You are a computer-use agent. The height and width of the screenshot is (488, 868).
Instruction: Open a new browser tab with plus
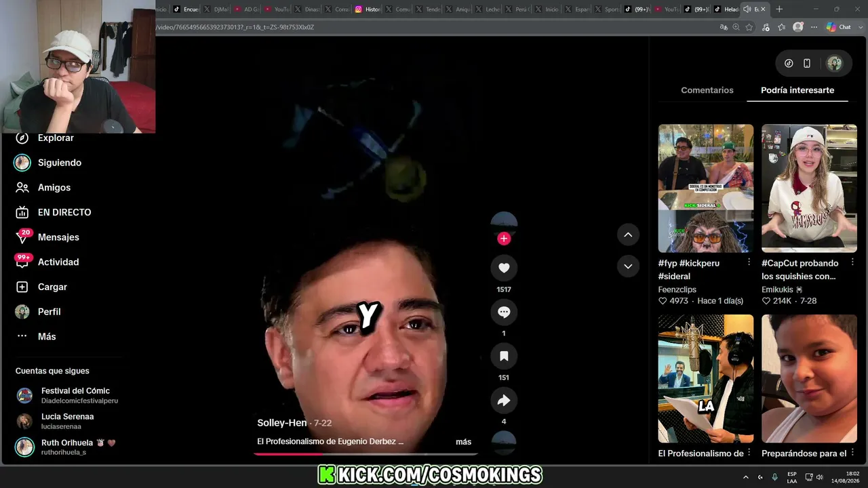pyautogui.click(x=779, y=9)
